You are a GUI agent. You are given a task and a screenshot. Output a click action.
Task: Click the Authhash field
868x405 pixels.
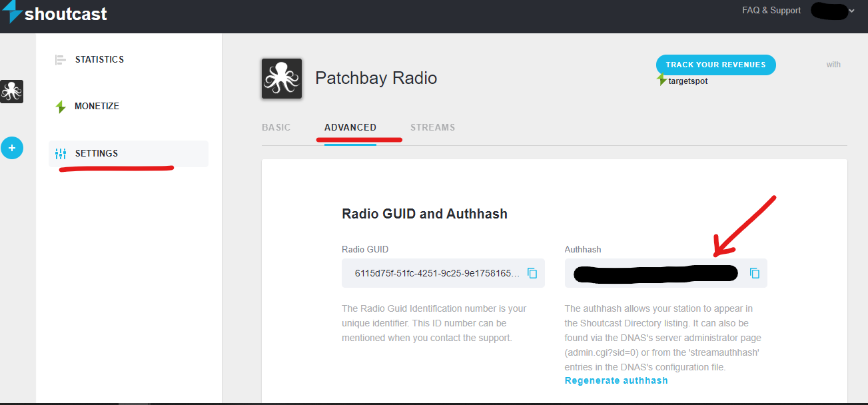click(x=666, y=273)
